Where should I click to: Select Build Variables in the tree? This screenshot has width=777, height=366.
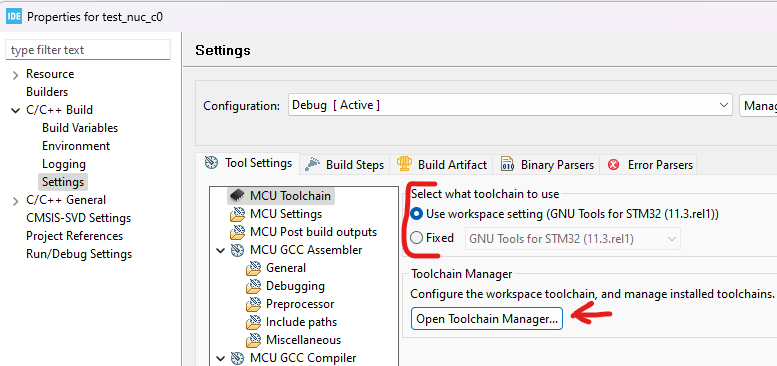80,128
